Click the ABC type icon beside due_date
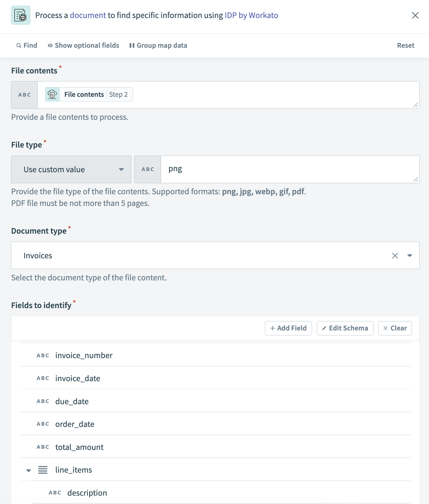Image resolution: width=429 pixels, height=504 pixels. click(43, 401)
